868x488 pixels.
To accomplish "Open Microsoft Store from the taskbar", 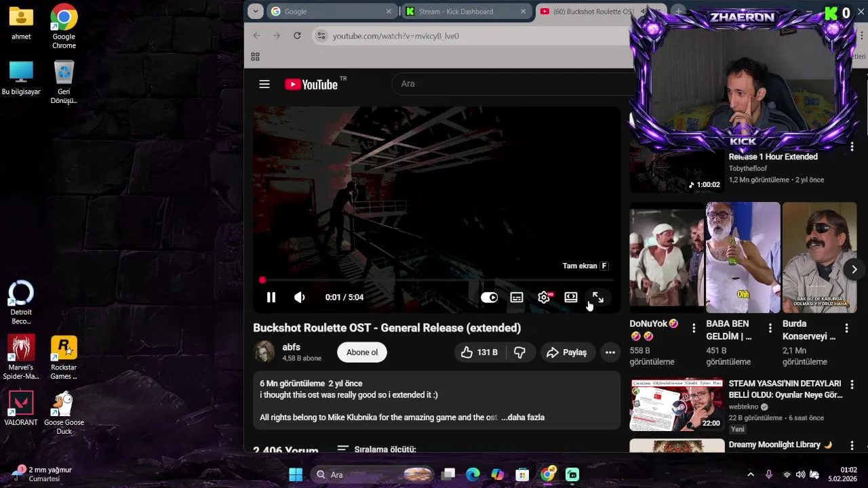I will (522, 474).
